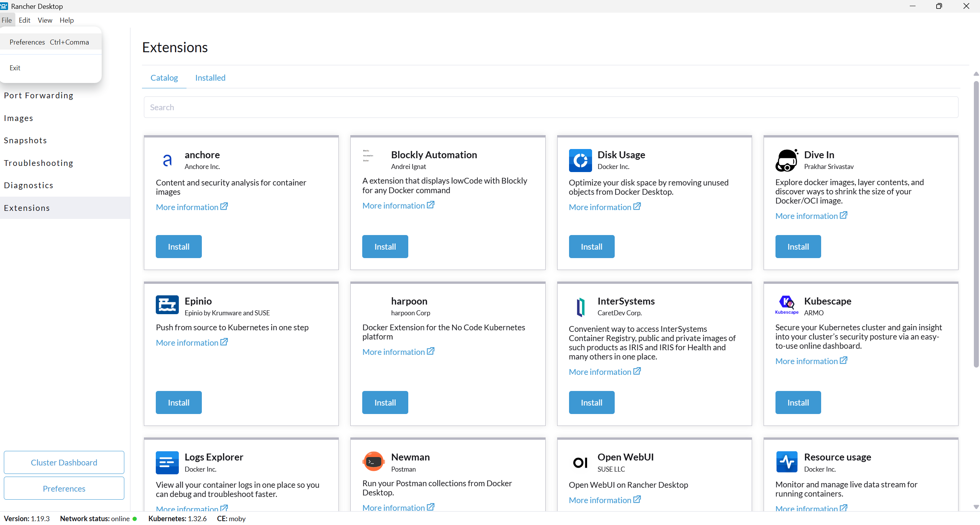Install the anchore extension

pos(179,247)
